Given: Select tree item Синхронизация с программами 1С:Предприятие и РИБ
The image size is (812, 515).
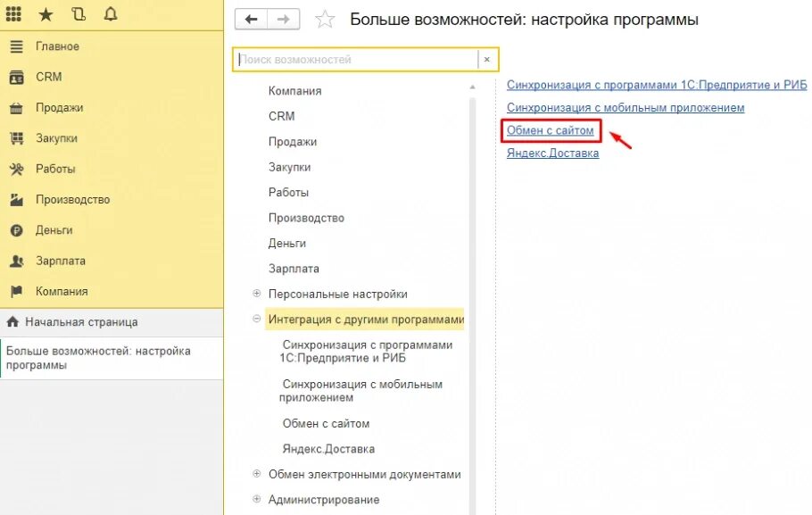Looking at the screenshot, I should click(x=366, y=352).
